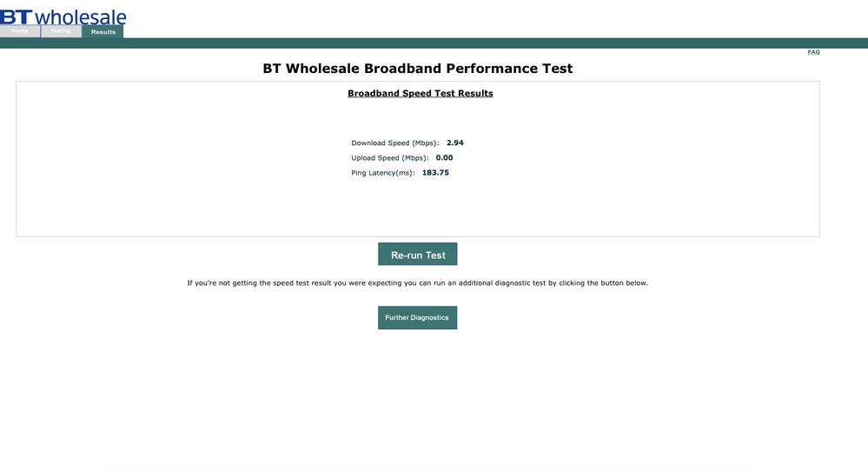Click the Download Speed (Mbps) label
This screenshot has height=470, width=868.
click(394, 142)
